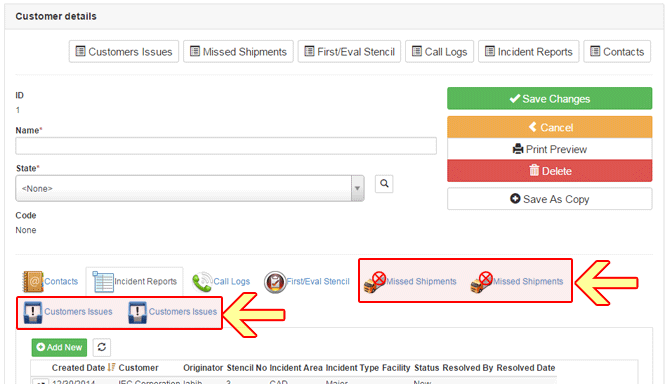Click Save As Copy button
Screen dimensions: 666x384
point(549,199)
